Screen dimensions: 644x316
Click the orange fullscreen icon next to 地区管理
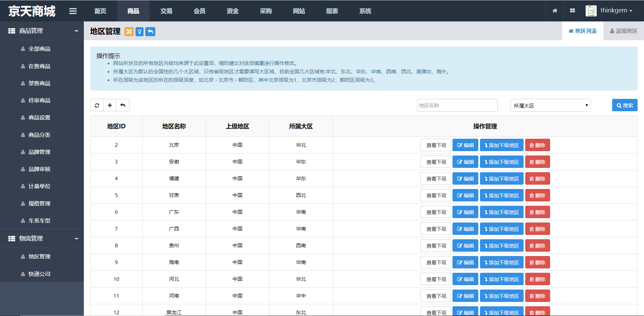pos(129,31)
